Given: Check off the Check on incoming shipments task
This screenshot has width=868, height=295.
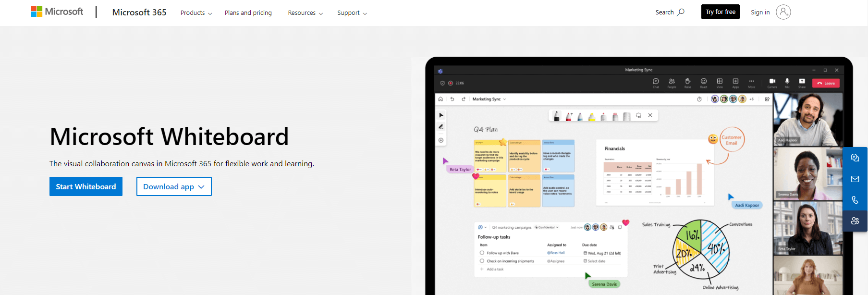Looking at the screenshot, I should pos(482,261).
